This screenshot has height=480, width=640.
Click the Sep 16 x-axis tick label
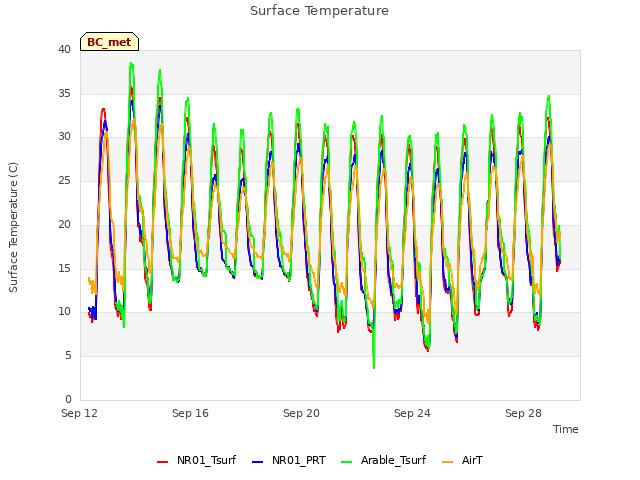(x=190, y=413)
